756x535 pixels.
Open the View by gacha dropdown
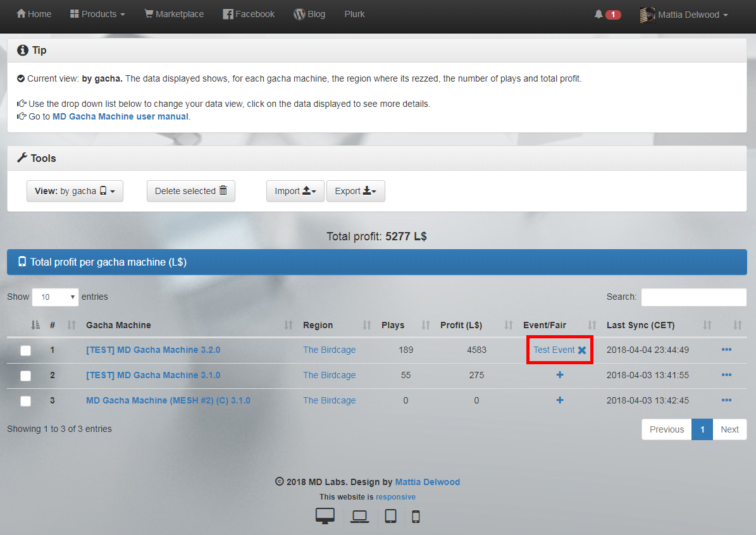click(75, 191)
